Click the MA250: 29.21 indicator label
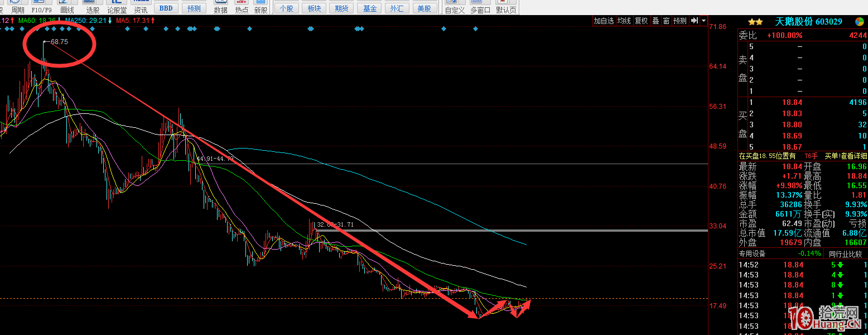868x335 pixels. click(x=88, y=20)
